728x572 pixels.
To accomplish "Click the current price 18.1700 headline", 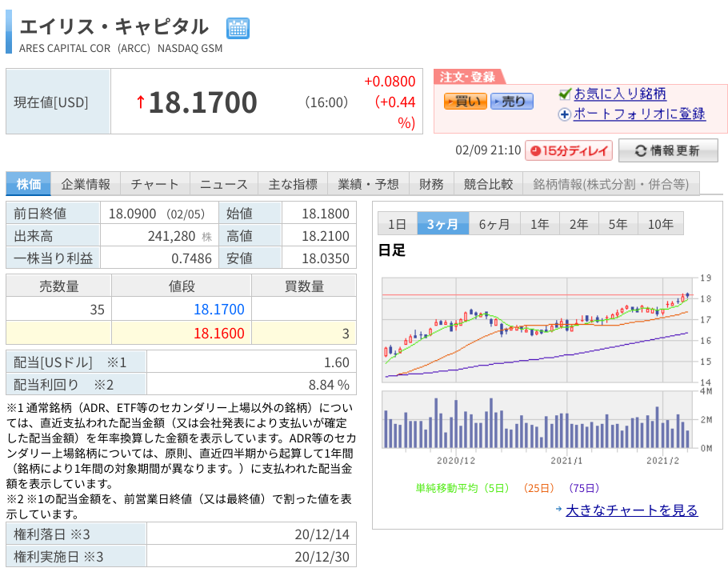I will 203,102.
